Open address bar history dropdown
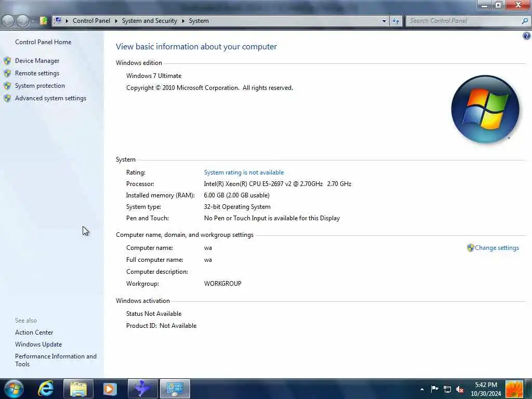 coord(384,21)
